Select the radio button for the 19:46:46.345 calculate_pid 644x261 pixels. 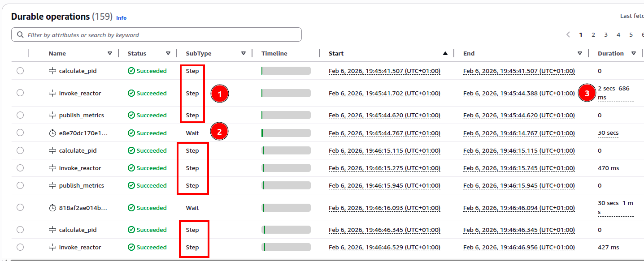[20, 230]
